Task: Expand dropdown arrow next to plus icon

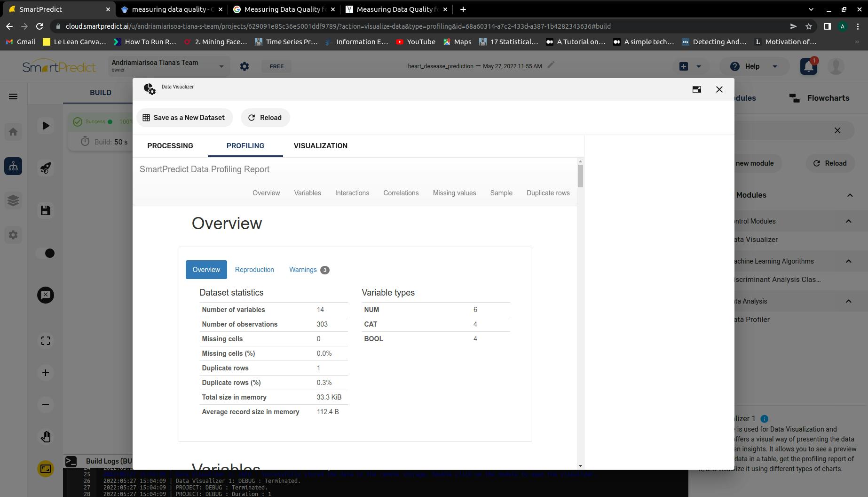Action: 699,66
